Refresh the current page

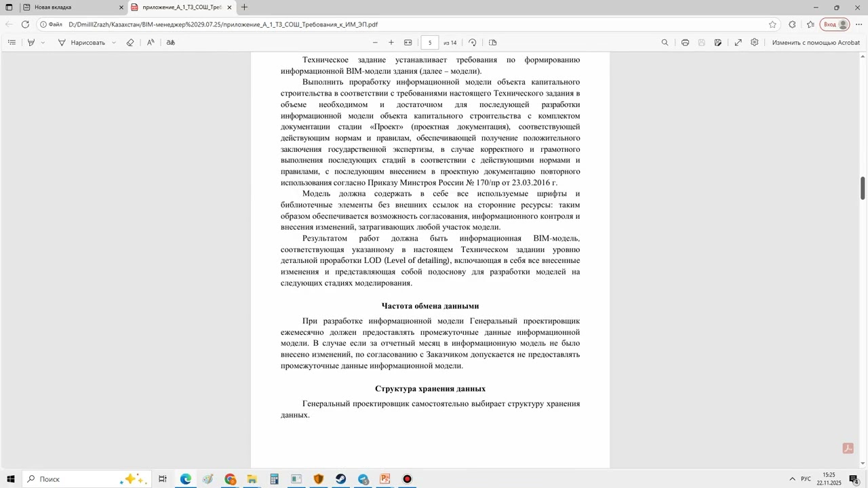(x=25, y=24)
